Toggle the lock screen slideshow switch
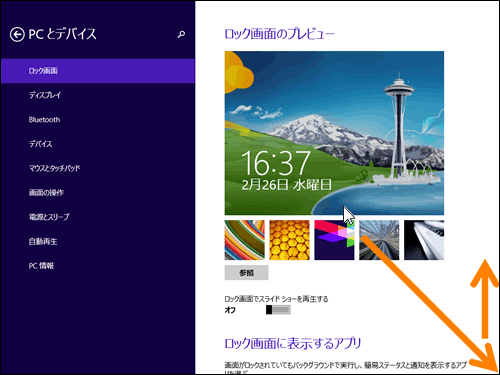Image resolution: width=500 pixels, height=375 pixels. coord(278,310)
